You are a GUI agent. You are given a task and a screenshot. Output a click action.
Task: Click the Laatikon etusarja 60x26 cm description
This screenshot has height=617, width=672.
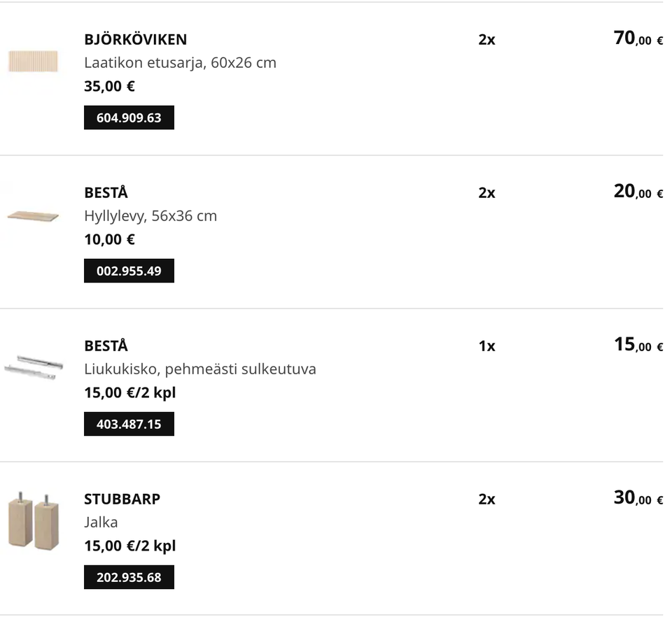[180, 62]
